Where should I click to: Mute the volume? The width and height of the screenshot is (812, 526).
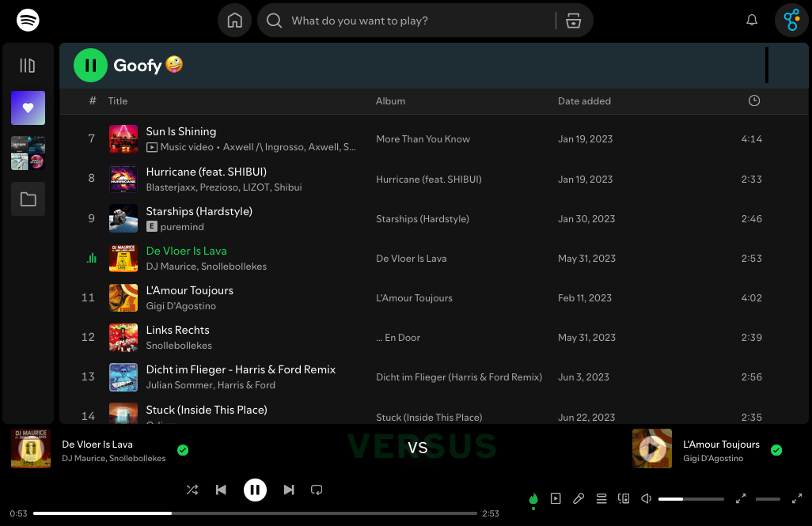pos(645,498)
